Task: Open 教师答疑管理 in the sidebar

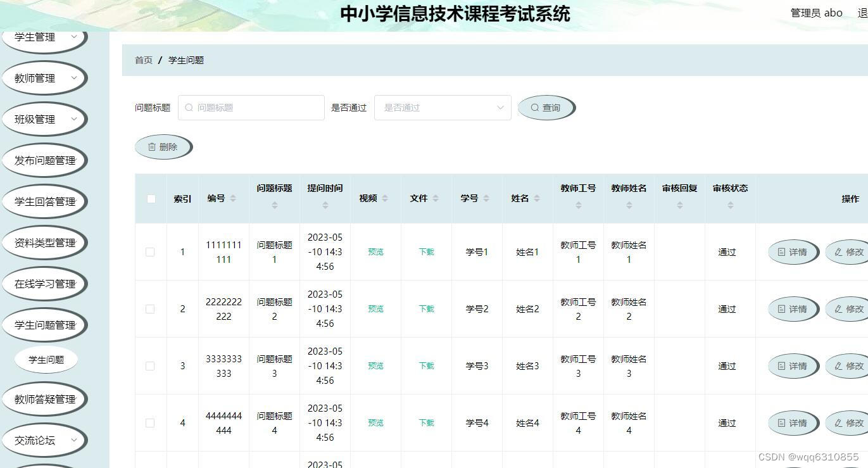Action: pyautogui.click(x=44, y=399)
